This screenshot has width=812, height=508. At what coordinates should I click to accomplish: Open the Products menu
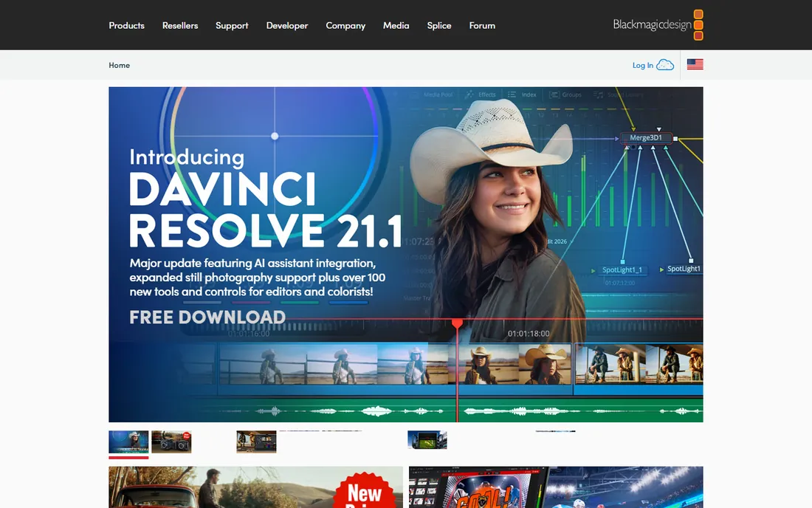click(126, 25)
